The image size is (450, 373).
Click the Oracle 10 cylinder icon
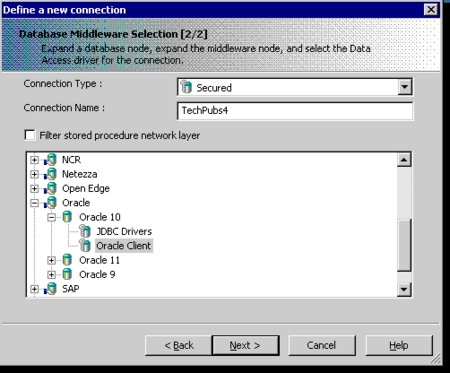[x=67, y=217]
